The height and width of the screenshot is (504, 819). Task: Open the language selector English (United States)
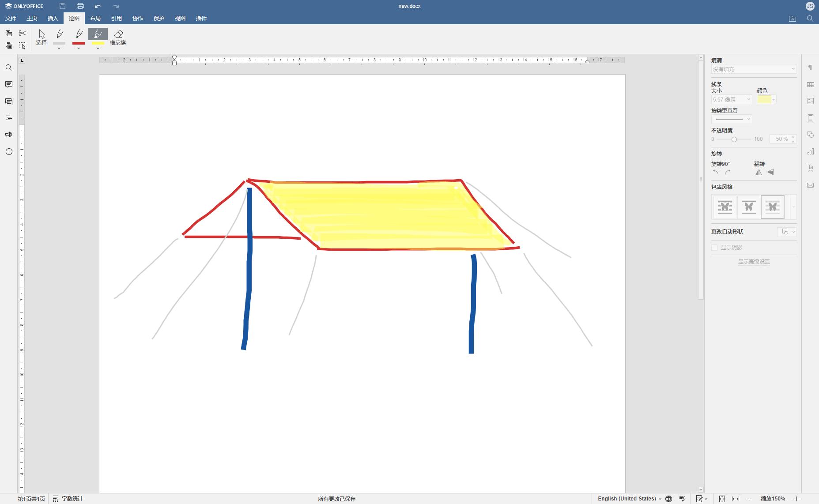tap(629, 499)
